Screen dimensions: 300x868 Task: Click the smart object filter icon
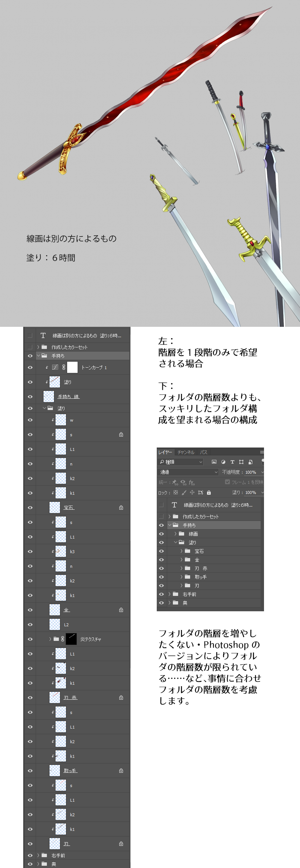250,462
